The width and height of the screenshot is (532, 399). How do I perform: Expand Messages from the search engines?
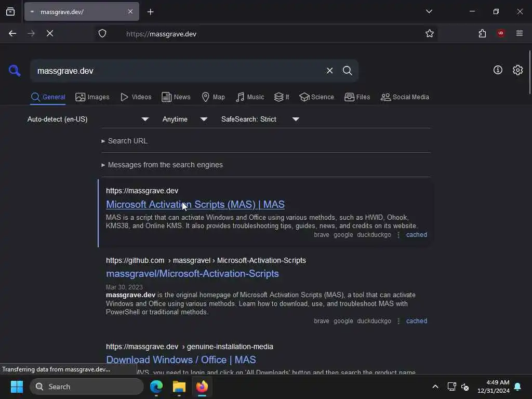click(162, 165)
